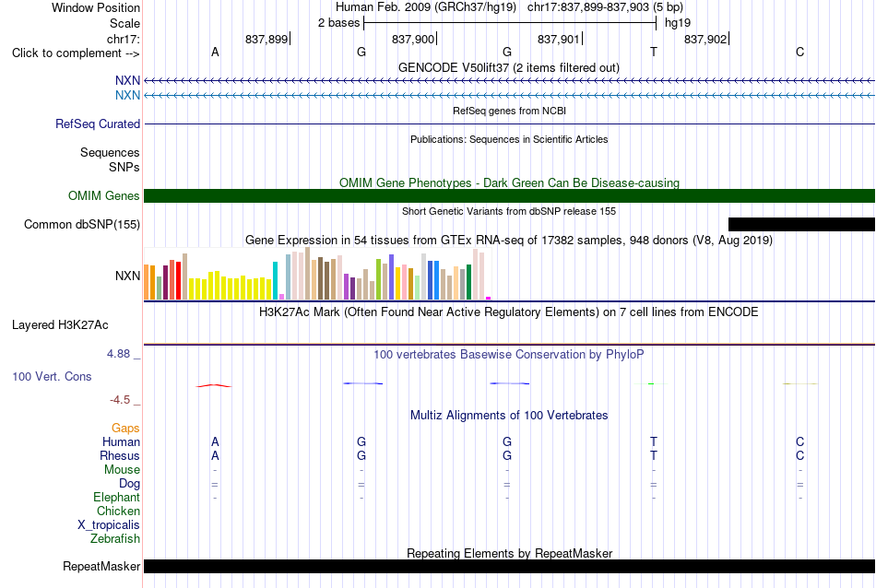Click the dark green OMIM gene bar
The height and width of the screenshot is (588, 876).
509,196
